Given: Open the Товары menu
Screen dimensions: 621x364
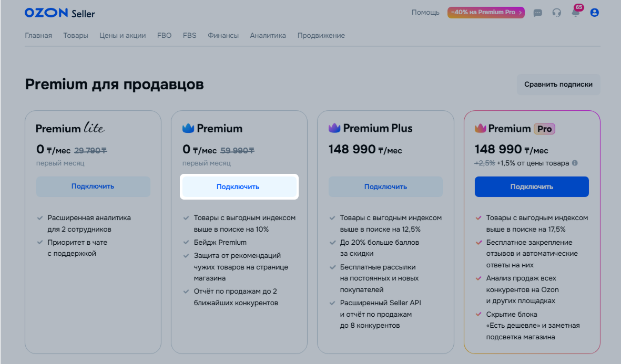Looking at the screenshot, I should coord(76,36).
